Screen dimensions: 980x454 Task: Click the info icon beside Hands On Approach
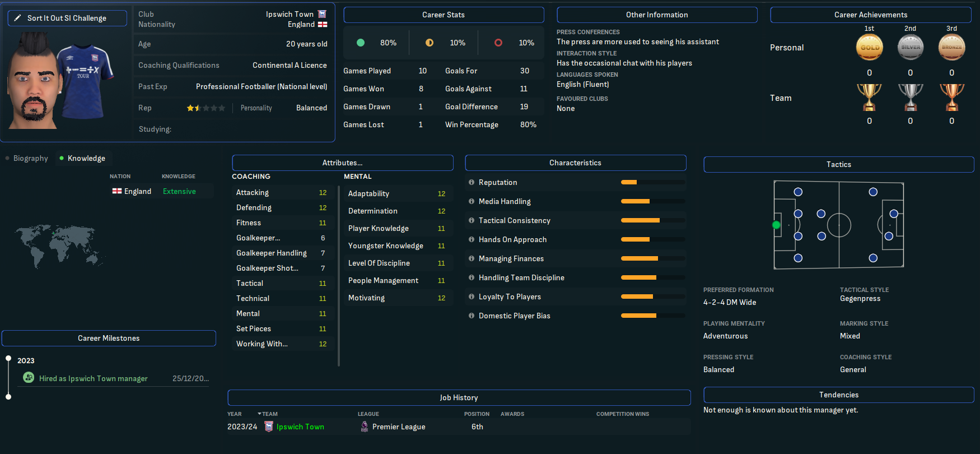(x=472, y=239)
